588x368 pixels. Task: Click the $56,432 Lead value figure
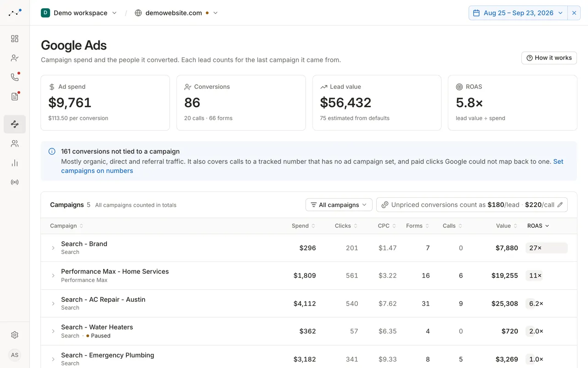[x=345, y=103]
